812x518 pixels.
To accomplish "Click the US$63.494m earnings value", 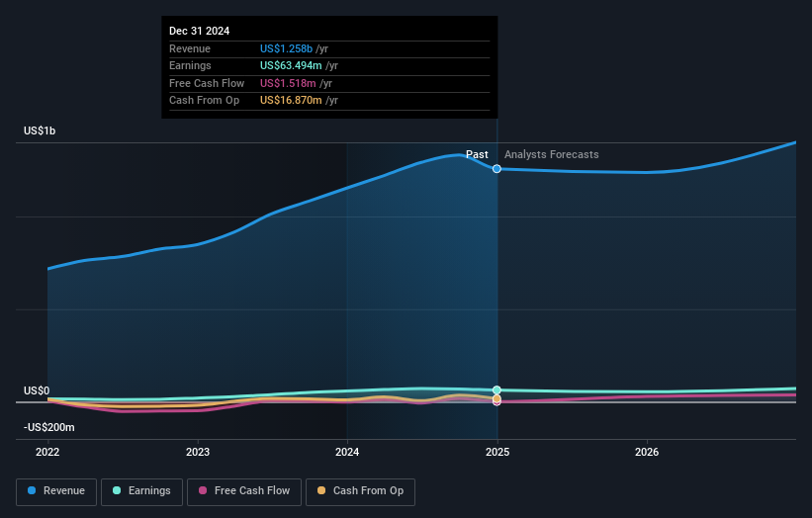I will click(291, 65).
